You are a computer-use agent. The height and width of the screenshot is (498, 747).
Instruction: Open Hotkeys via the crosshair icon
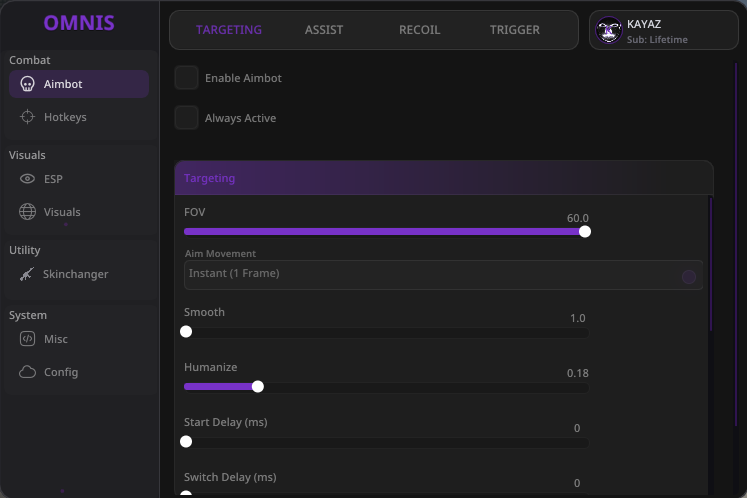(27, 117)
